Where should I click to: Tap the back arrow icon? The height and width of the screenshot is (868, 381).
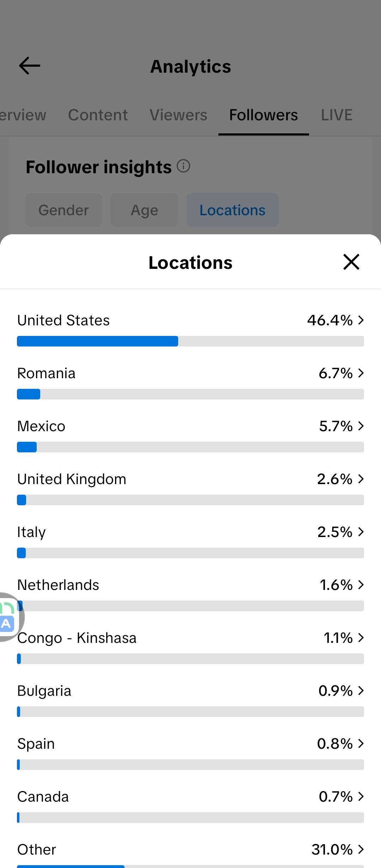pos(30,66)
